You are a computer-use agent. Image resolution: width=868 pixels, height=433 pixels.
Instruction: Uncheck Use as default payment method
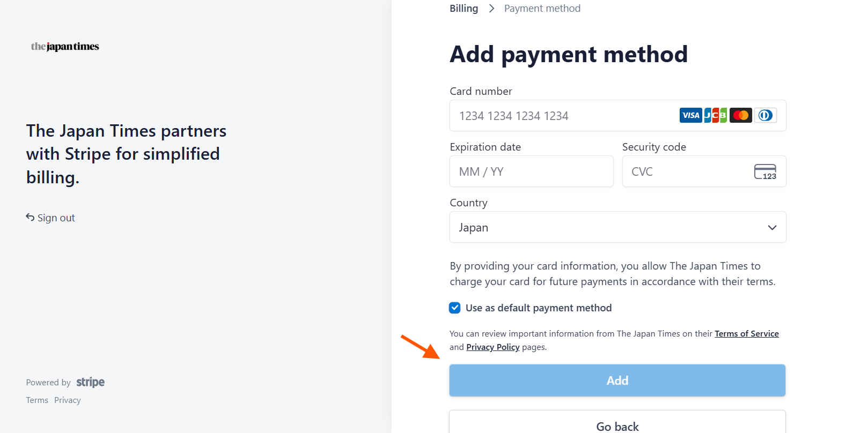click(x=455, y=308)
